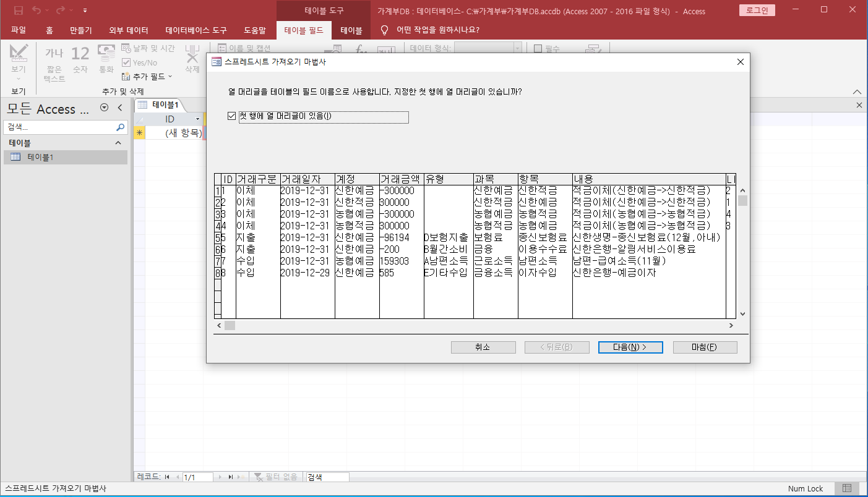
Task: Click the 내용 column header in preview
Action: coord(649,179)
